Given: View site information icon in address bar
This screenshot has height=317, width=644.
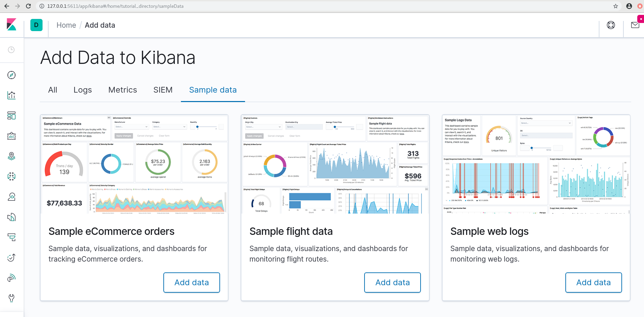Looking at the screenshot, I should 42,6.
